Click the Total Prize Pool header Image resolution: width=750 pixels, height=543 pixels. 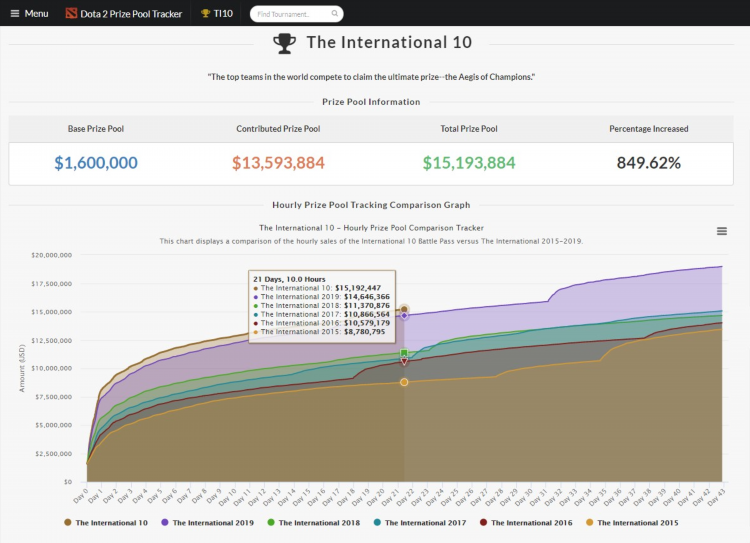point(469,129)
